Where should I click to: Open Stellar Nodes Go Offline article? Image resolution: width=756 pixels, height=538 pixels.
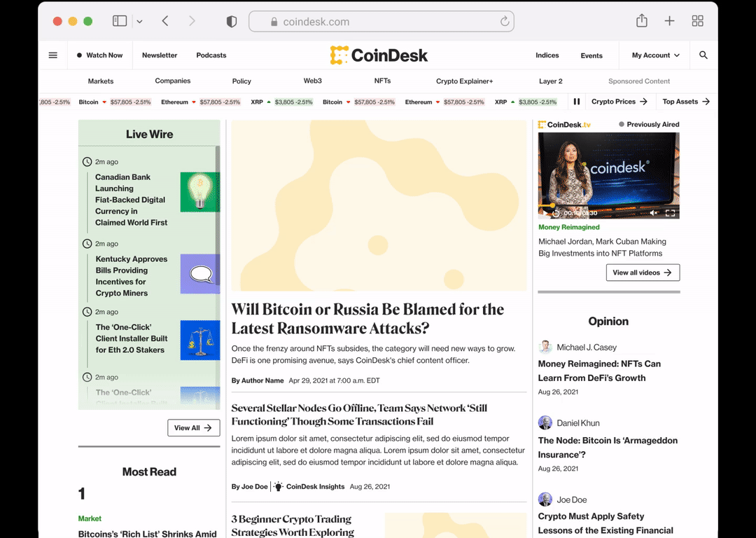359,415
